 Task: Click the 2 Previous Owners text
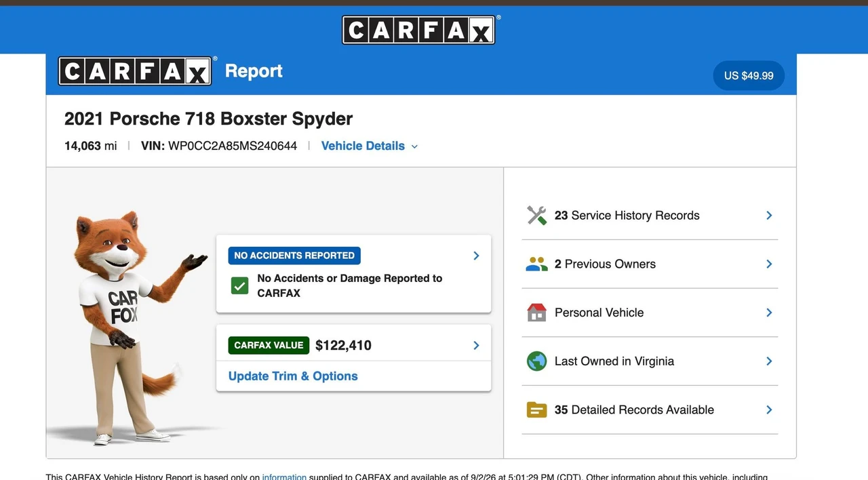pos(605,264)
